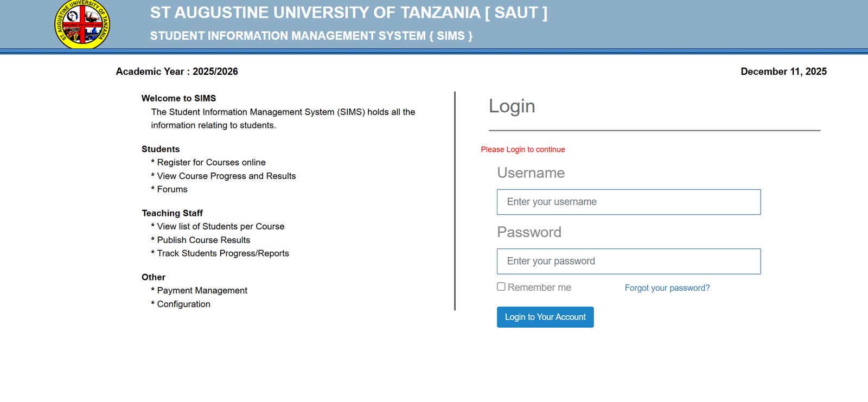This screenshot has height=402, width=868.
Task: Click the December 11, 2025 date
Action: pos(783,72)
